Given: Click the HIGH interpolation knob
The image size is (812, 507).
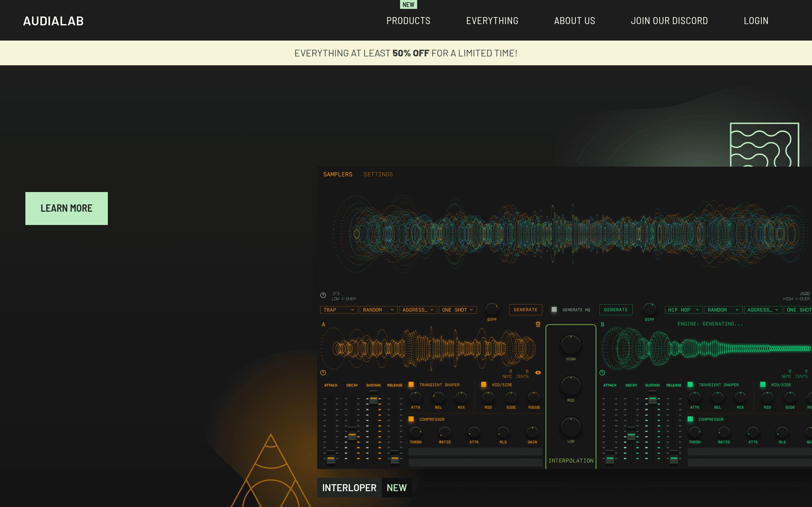Looking at the screenshot, I should 571,345.
